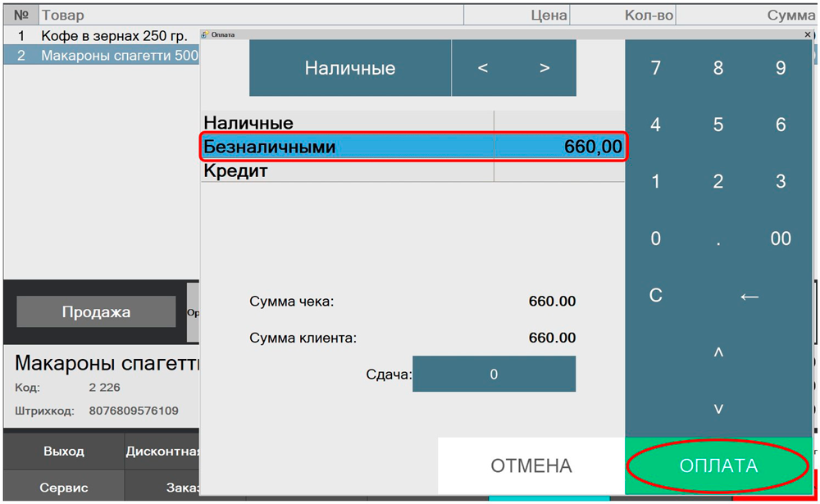Click the up caret keypad key
The width and height of the screenshot is (820, 504).
click(718, 352)
